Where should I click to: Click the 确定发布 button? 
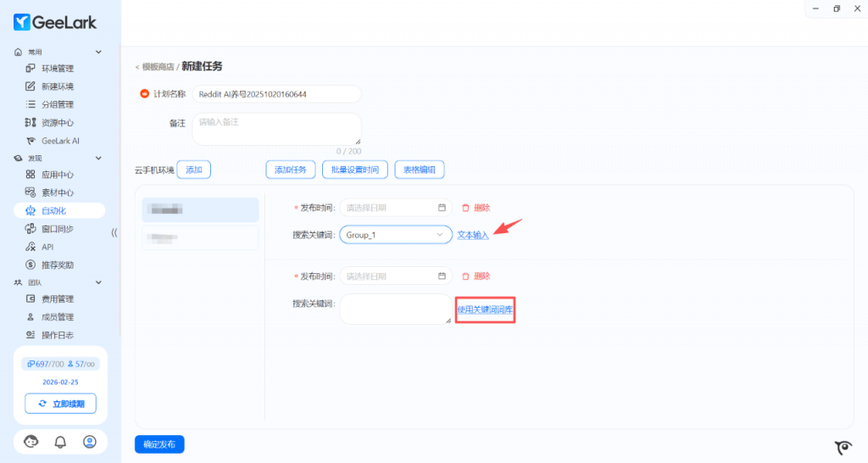coord(159,444)
